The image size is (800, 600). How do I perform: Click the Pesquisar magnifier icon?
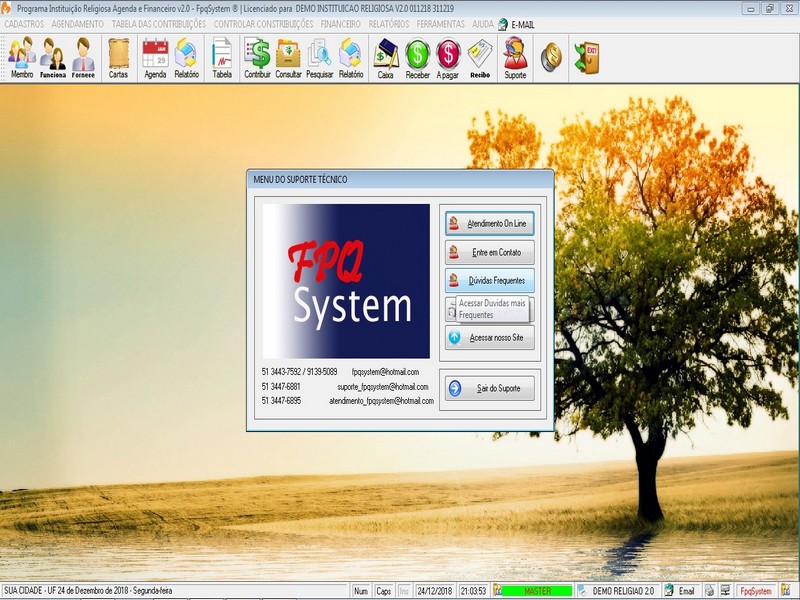pyautogui.click(x=319, y=58)
